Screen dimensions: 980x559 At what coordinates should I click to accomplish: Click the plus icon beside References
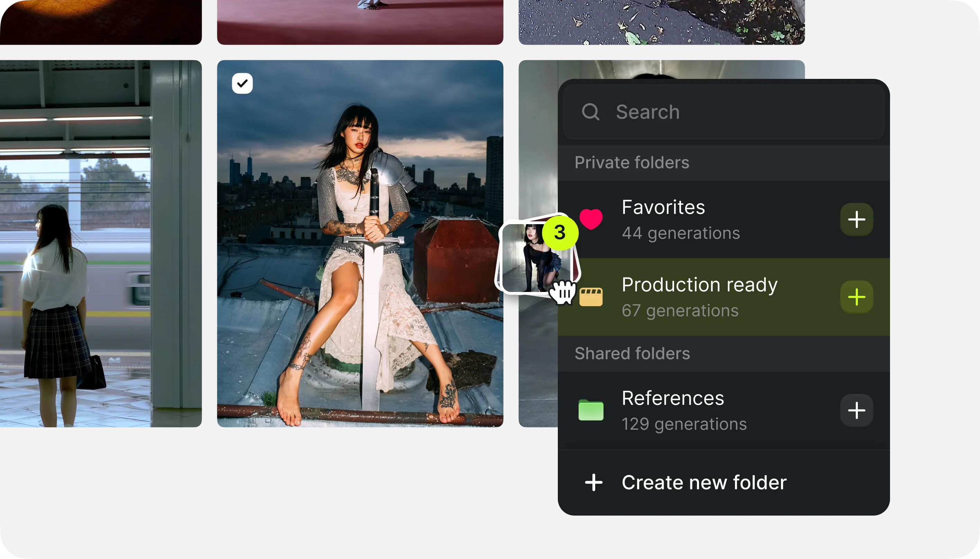point(857,410)
